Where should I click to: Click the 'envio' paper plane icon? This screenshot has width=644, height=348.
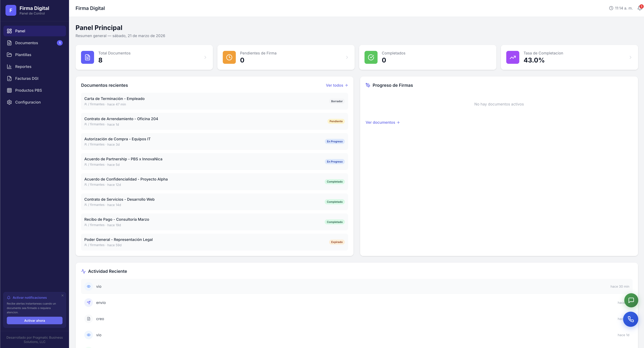coord(89,302)
